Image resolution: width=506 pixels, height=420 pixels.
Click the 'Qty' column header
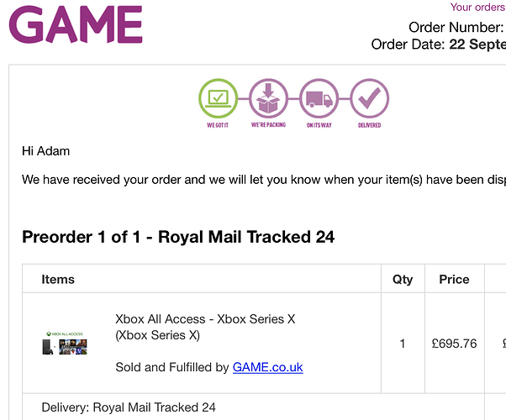403,280
